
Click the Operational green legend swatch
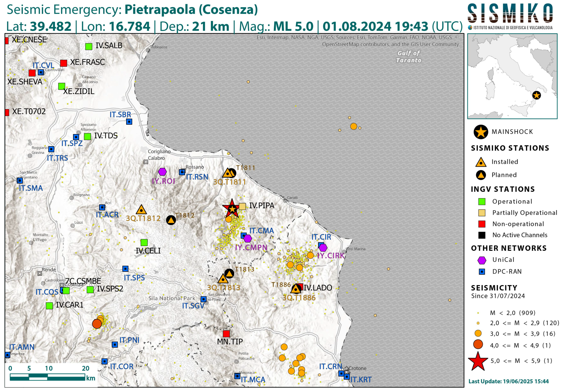482,202
